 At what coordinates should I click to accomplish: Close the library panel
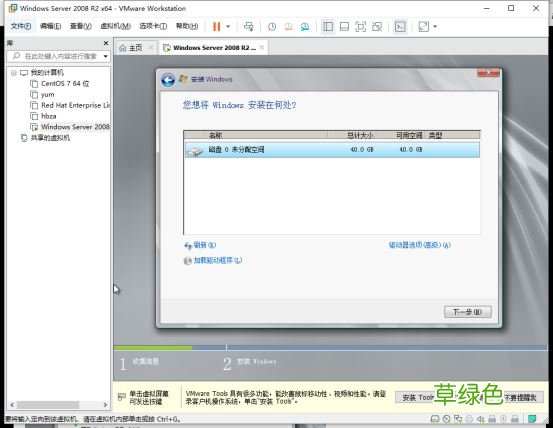coord(106,43)
